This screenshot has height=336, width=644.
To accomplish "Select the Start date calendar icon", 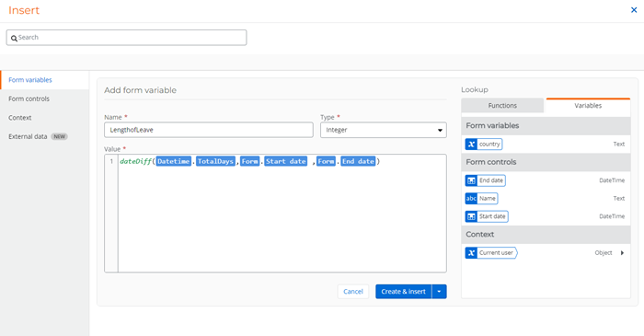I will tap(471, 216).
